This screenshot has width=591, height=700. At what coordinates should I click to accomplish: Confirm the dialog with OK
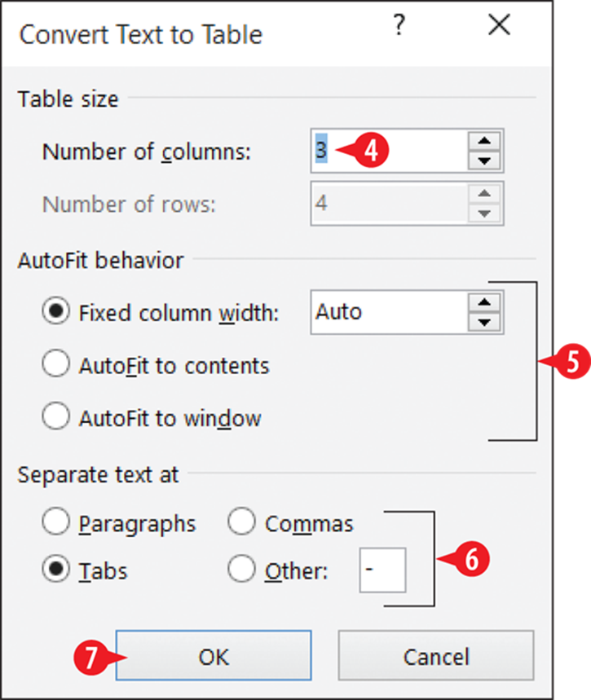point(214,655)
